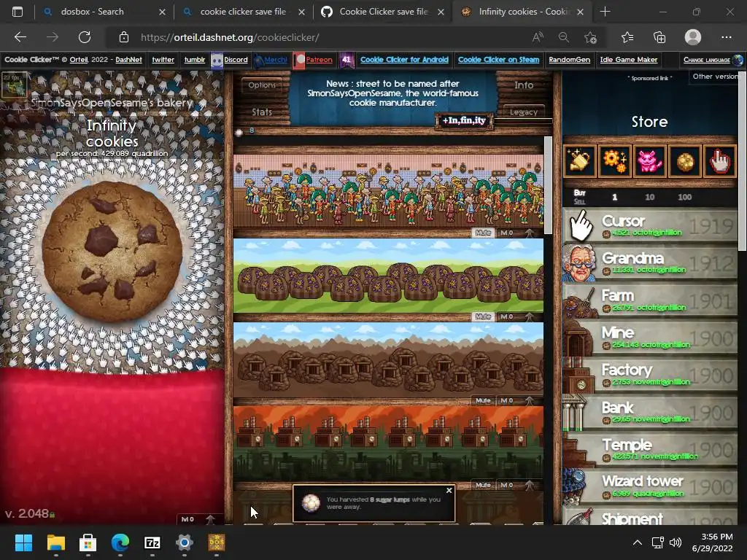Open the Cookie Clicker for Android link
This screenshot has width=747, height=560.
pyautogui.click(x=404, y=60)
